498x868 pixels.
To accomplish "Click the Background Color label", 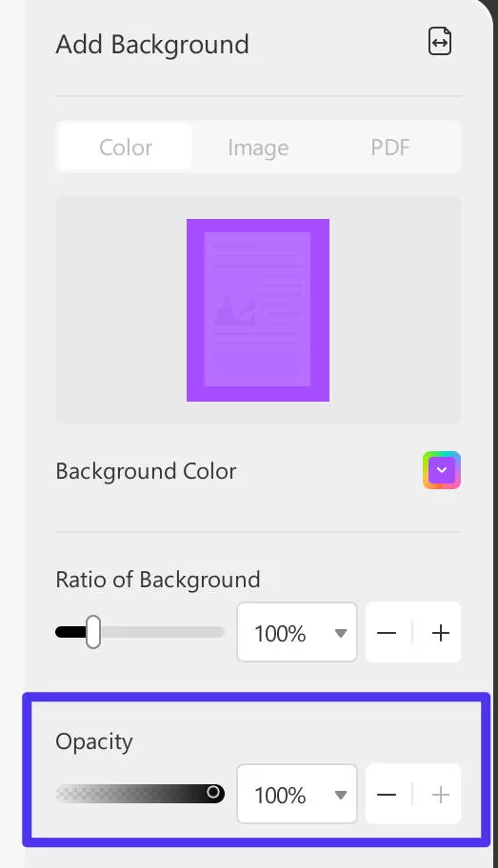I will (x=147, y=471).
